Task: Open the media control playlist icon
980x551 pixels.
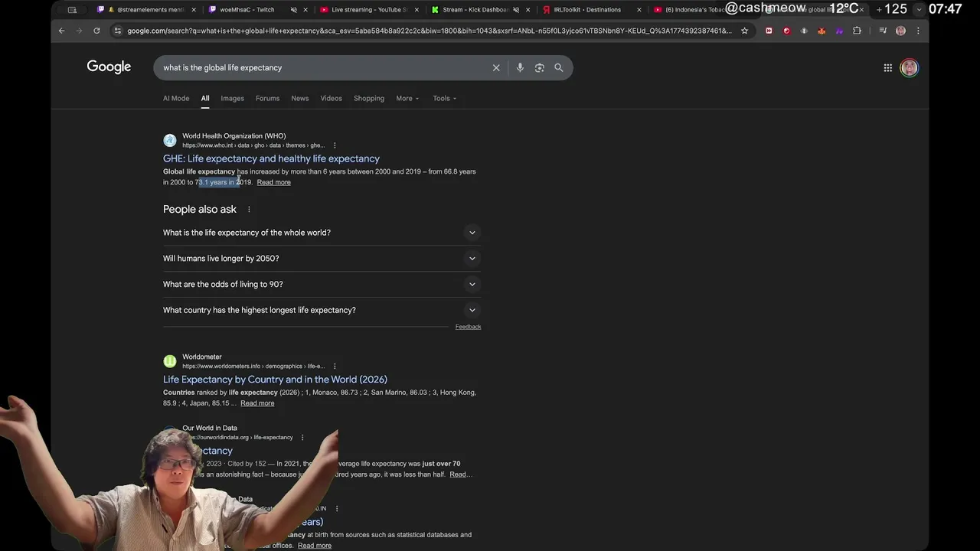Action: [883, 31]
